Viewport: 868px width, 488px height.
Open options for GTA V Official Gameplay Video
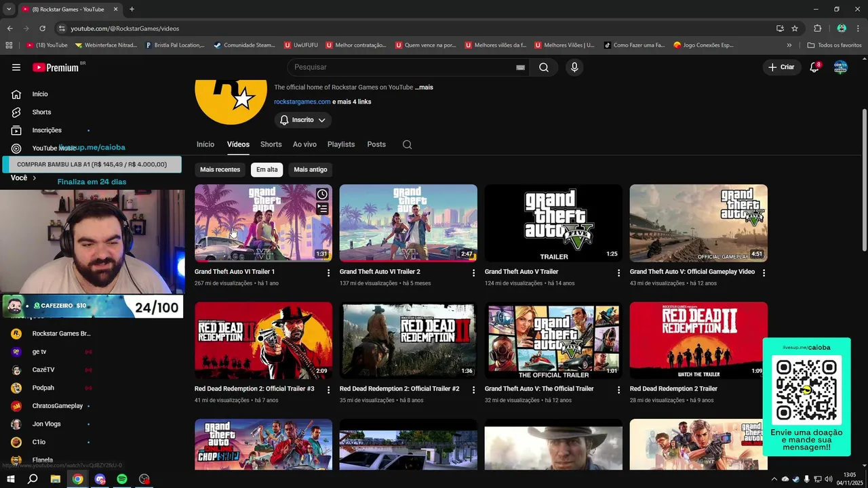click(764, 272)
